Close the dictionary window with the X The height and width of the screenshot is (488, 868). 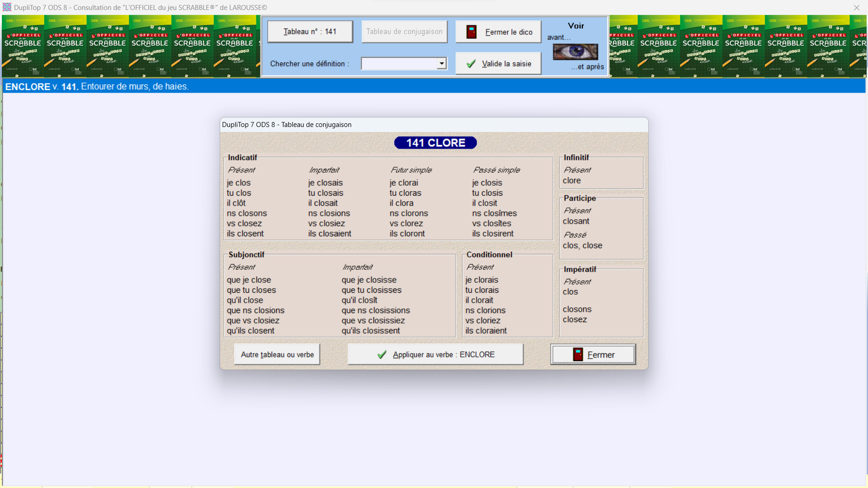tap(856, 8)
